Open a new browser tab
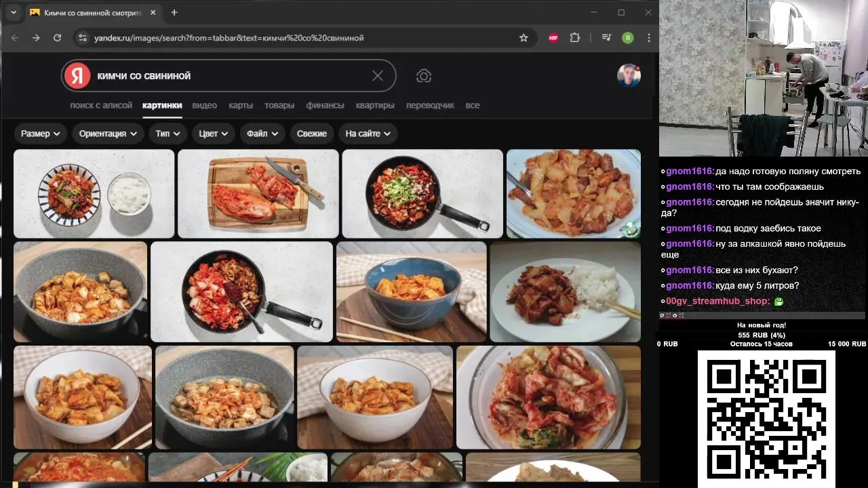The image size is (868, 488). pyautogui.click(x=174, y=12)
